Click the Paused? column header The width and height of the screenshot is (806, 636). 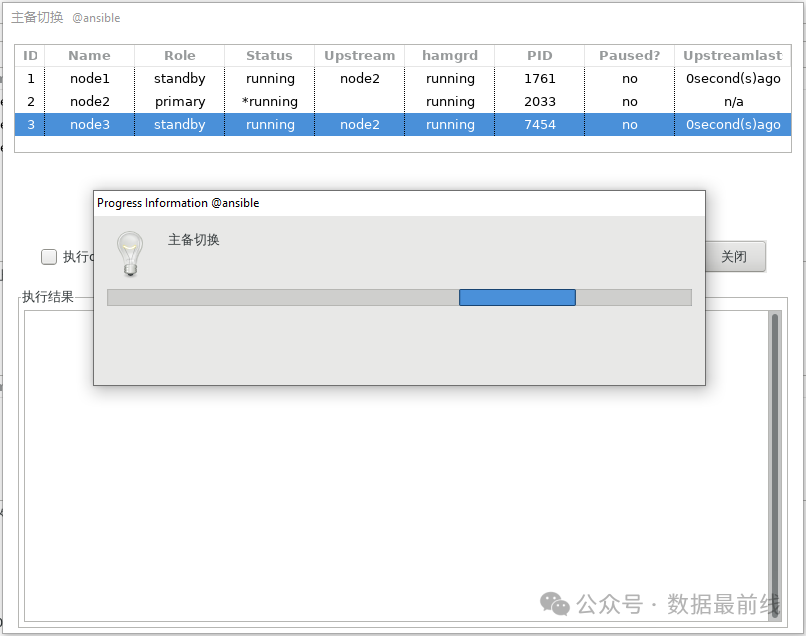point(629,56)
